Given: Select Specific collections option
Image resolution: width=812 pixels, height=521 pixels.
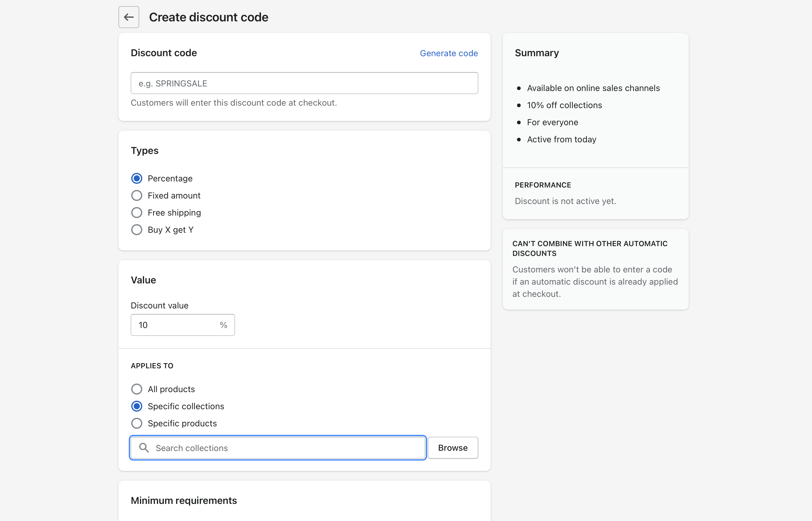Looking at the screenshot, I should click(137, 406).
